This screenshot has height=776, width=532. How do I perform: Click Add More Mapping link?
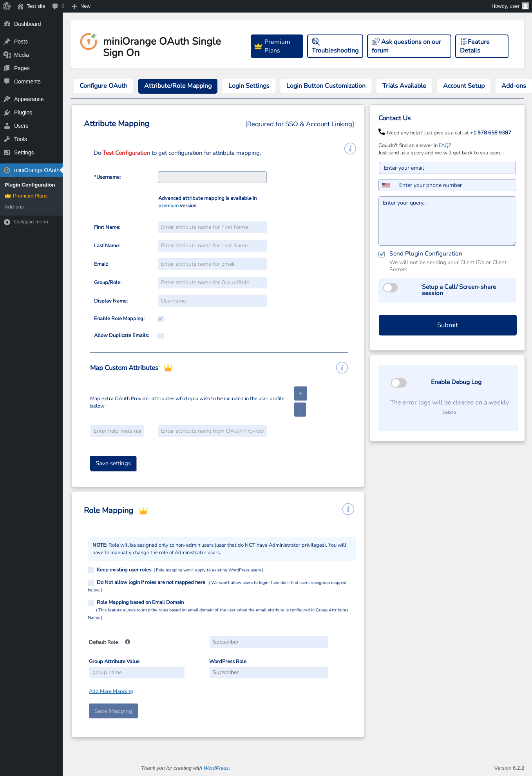coord(111,691)
